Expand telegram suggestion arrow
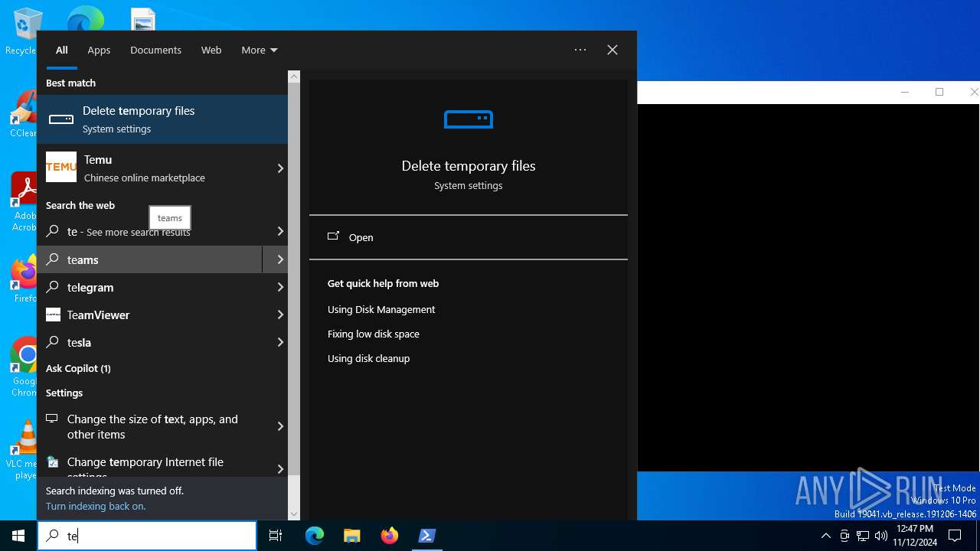 point(280,287)
